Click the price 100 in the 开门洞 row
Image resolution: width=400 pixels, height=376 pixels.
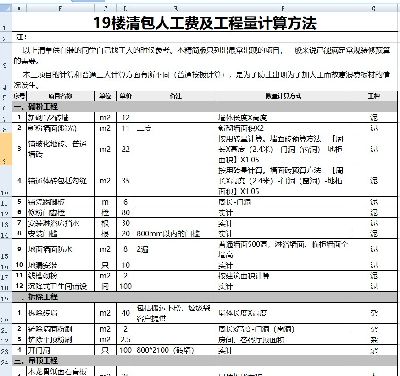click(126, 350)
